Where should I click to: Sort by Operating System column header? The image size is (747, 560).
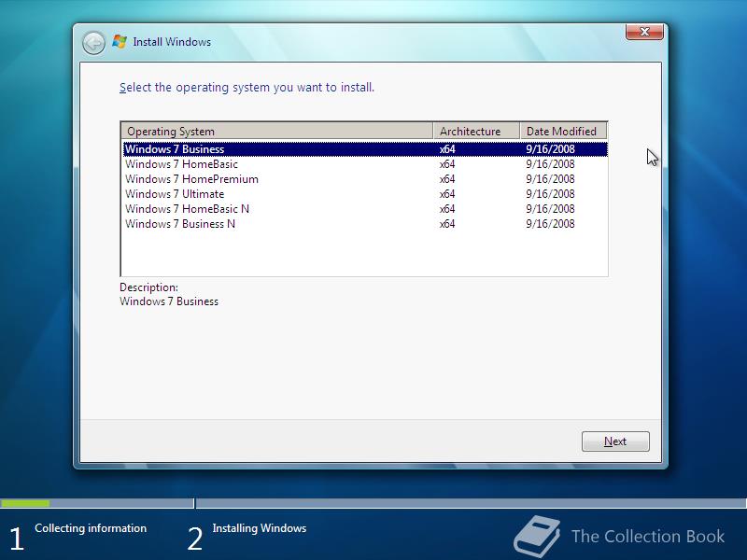pos(277,131)
